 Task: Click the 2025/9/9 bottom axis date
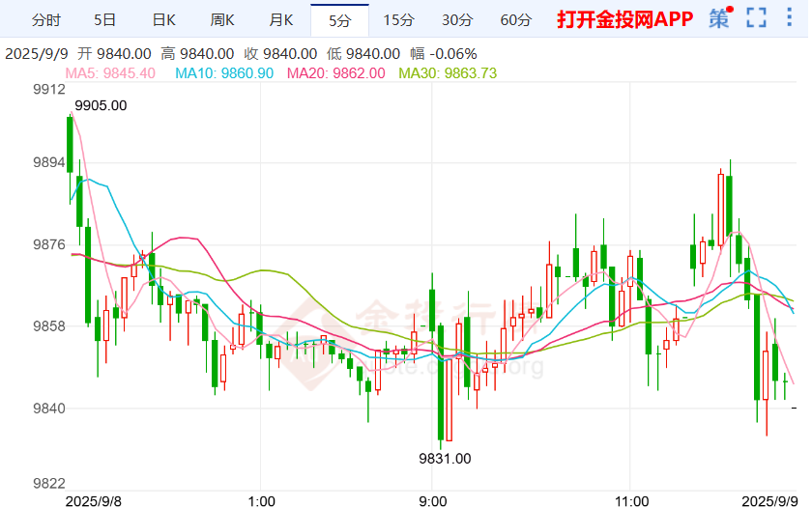769,501
